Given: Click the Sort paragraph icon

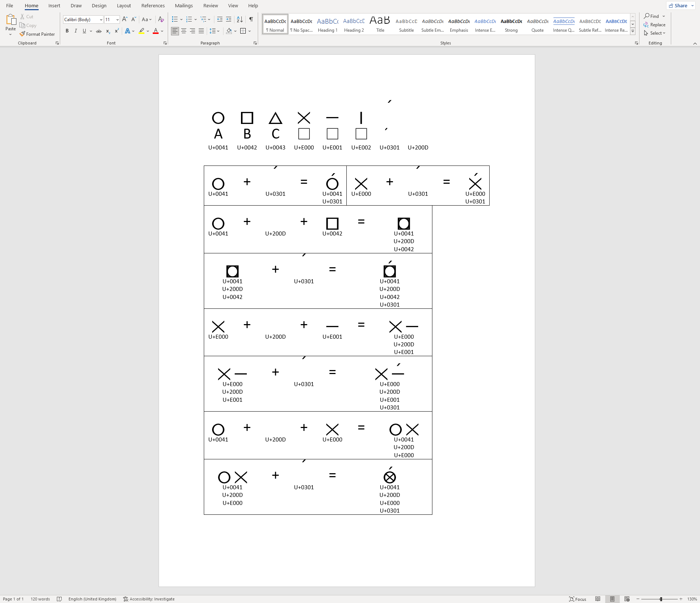Looking at the screenshot, I should click(x=240, y=19).
